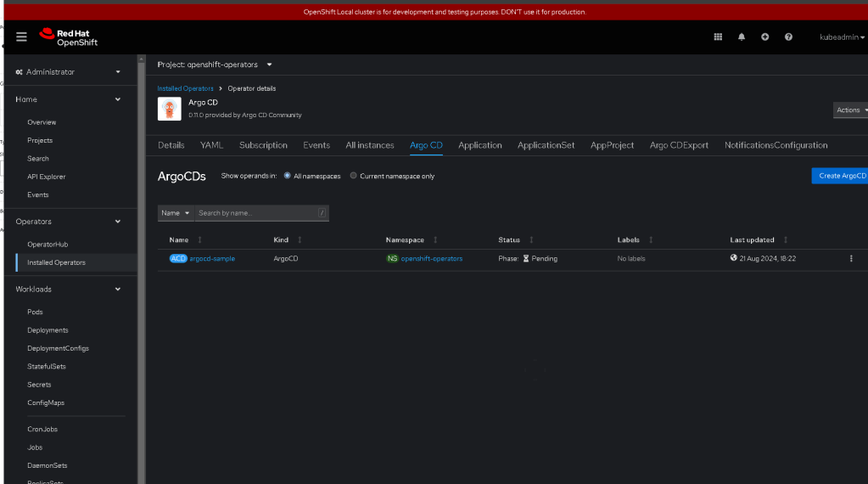Sort the table by Kind column
Screen dimensions: 868x484
[x=300, y=239]
